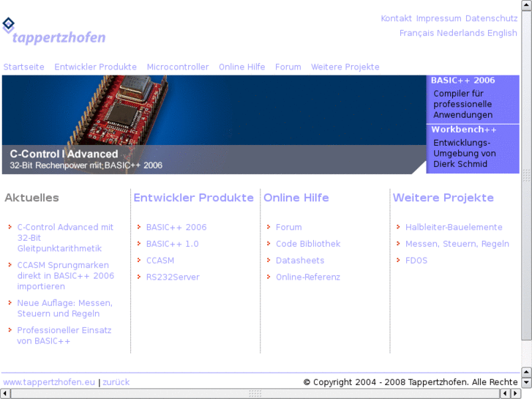Open www.tappertzhofen.eu footer link
Screen dimensions: 532x399
[49, 382]
